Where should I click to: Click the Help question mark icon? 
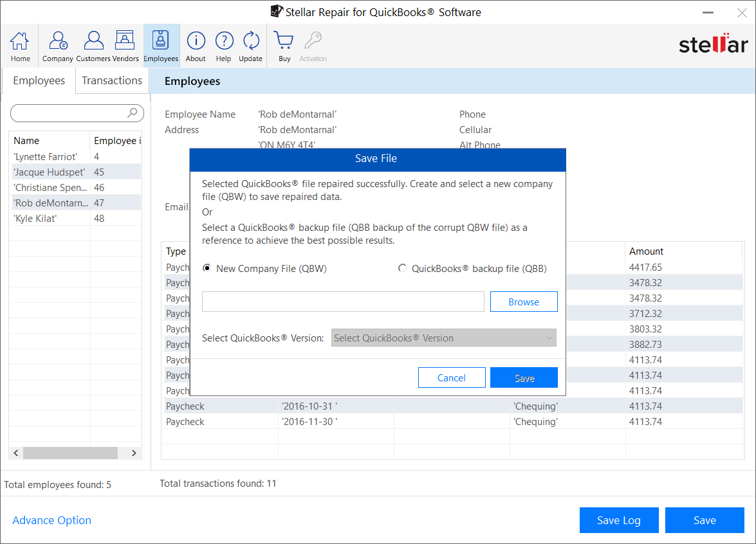(223, 46)
